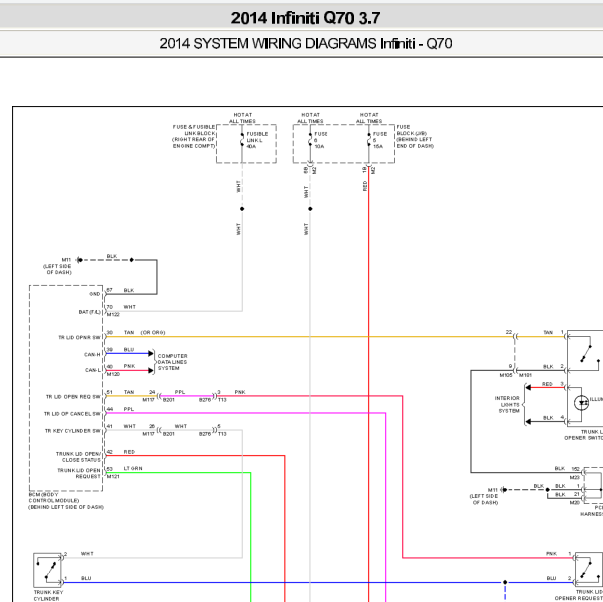Image resolution: width=603 pixels, height=602 pixels.
Task: Click the trunk lid opener request switch symbol
Action: pyautogui.click(x=589, y=570)
